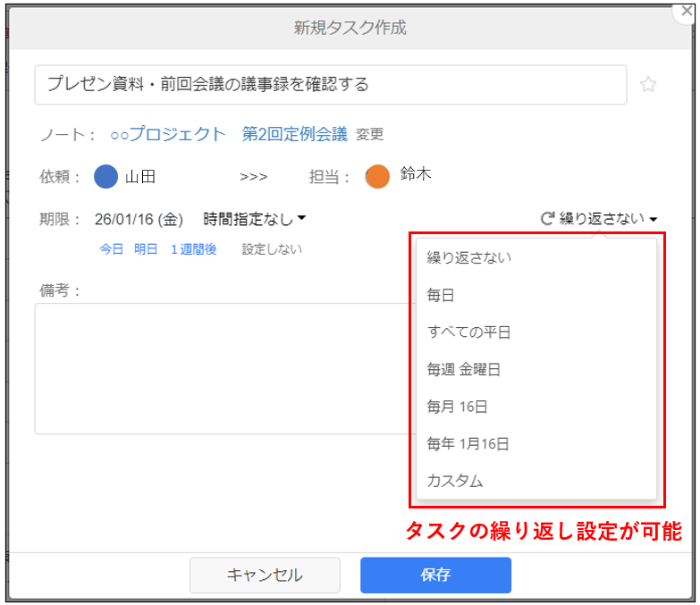Open the due date 26/01/16 (金) picker
Screen dimensions: 700x605
coord(139,219)
